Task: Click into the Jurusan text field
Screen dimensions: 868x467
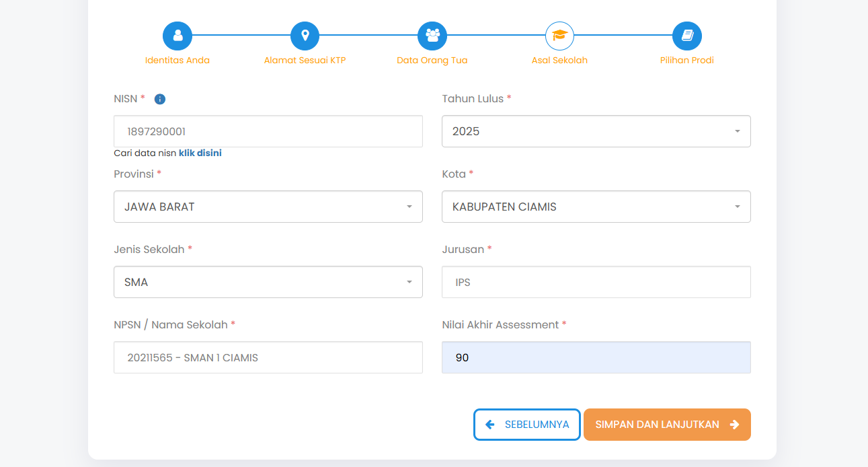Action: (x=596, y=282)
